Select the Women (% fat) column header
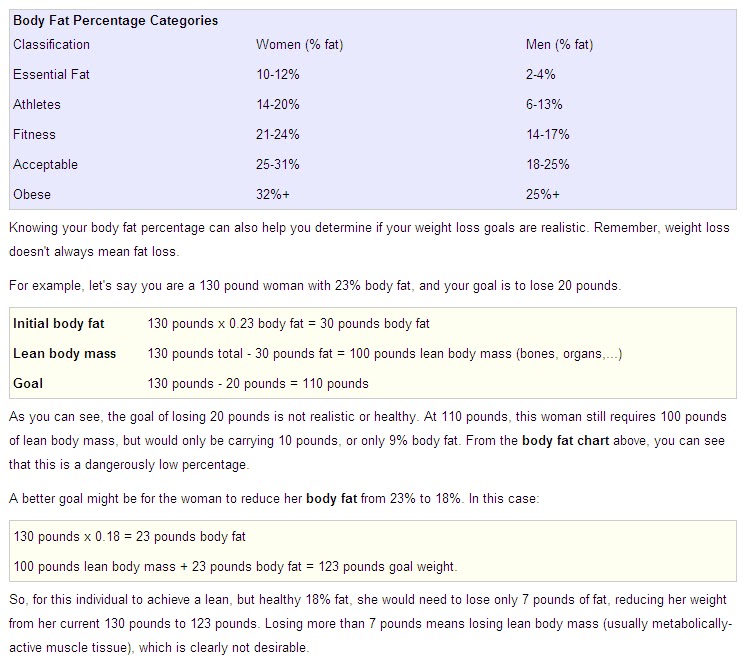Viewport: 743px width, 664px height. 299,45
